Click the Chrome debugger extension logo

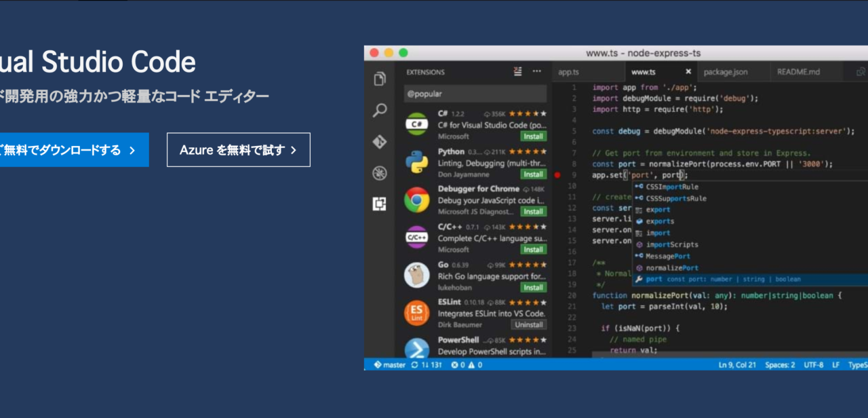click(x=416, y=200)
